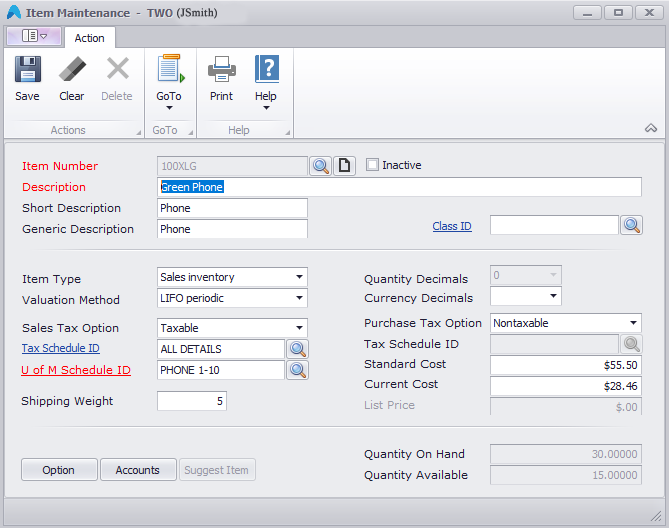Open the Item Number lookup magnifier
The image size is (669, 528).
(320, 166)
